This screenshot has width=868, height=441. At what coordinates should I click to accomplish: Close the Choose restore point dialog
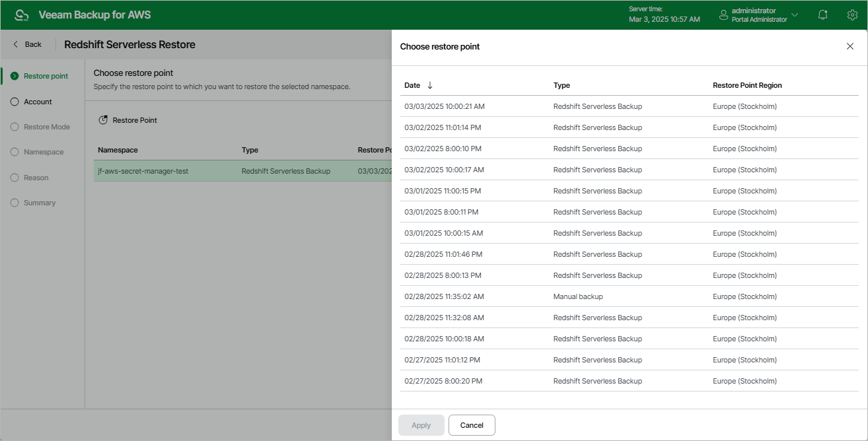tap(850, 46)
